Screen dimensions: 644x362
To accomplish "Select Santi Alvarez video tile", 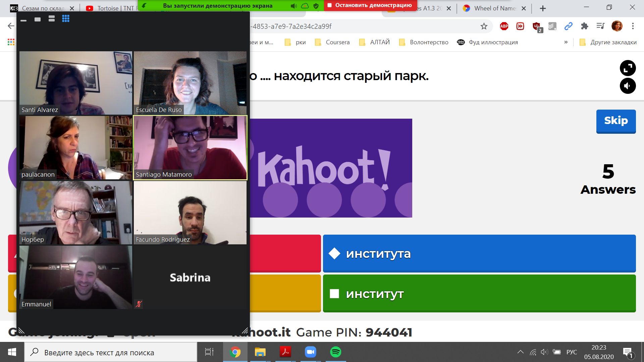I will click(x=76, y=83).
